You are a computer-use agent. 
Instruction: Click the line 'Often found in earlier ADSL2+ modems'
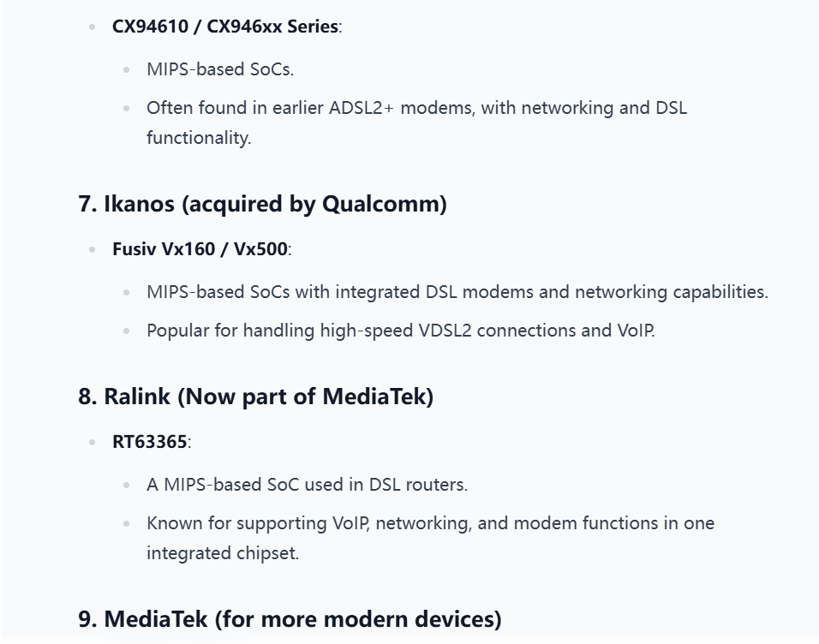click(417, 108)
